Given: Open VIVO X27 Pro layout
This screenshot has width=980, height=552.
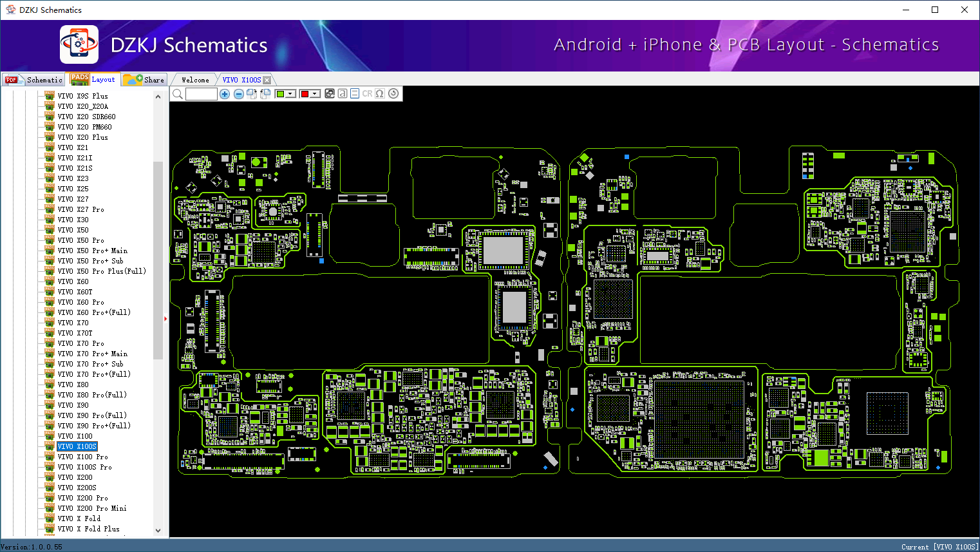Looking at the screenshot, I should coord(80,209).
